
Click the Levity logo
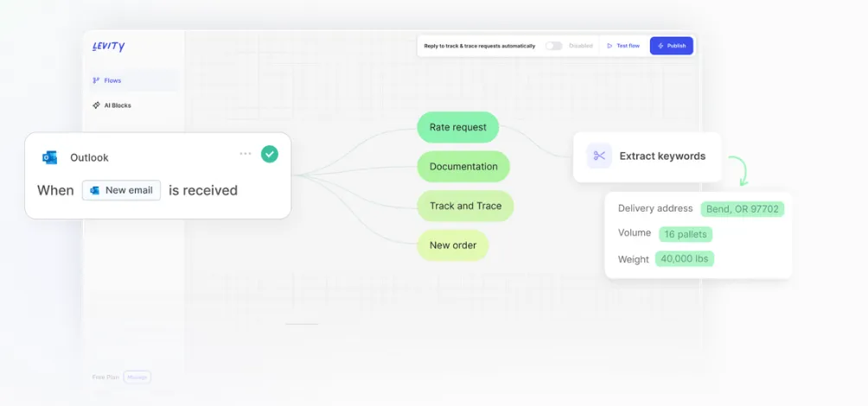[x=109, y=47]
